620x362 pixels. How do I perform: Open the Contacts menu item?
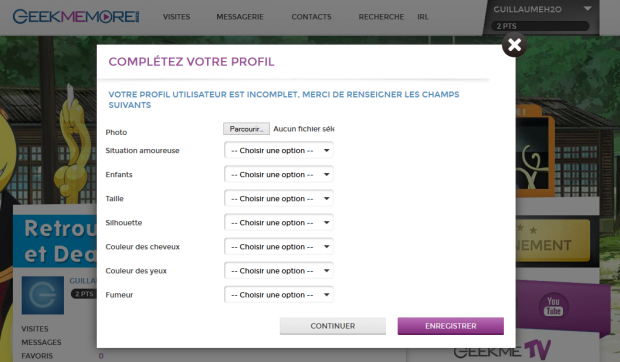tap(311, 17)
